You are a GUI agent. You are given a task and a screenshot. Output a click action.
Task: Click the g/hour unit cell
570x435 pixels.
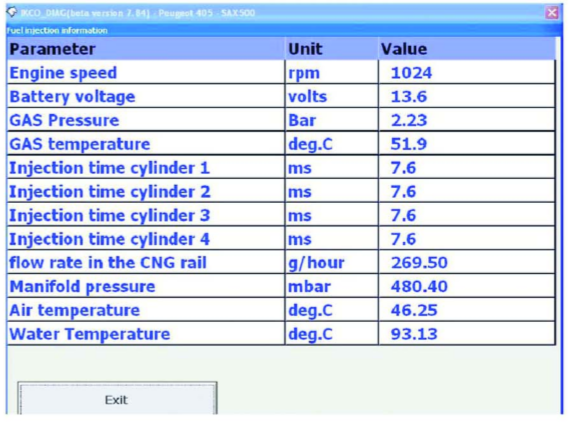tap(332, 262)
